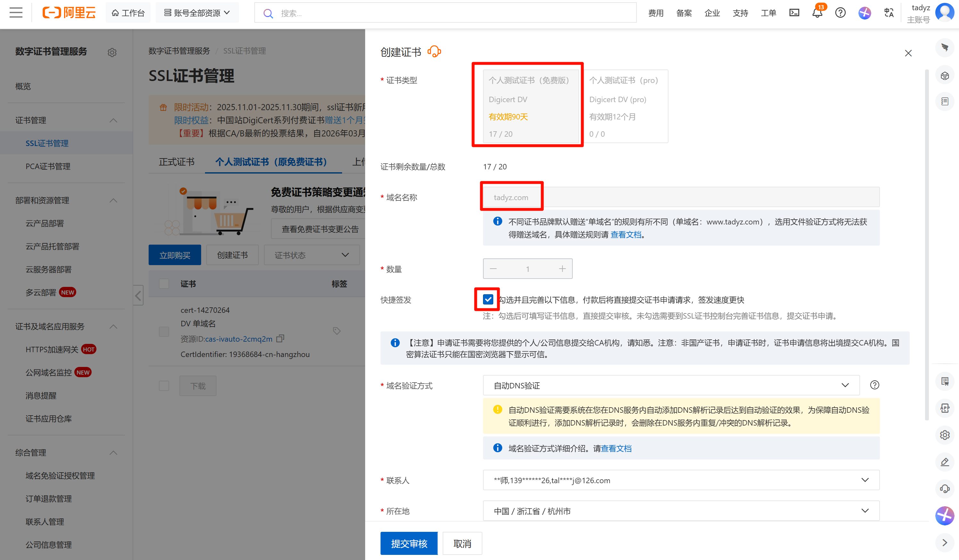Switch to the 正式证书 tab
959x560 pixels.
pyautogui.click(x=176, y=162)
